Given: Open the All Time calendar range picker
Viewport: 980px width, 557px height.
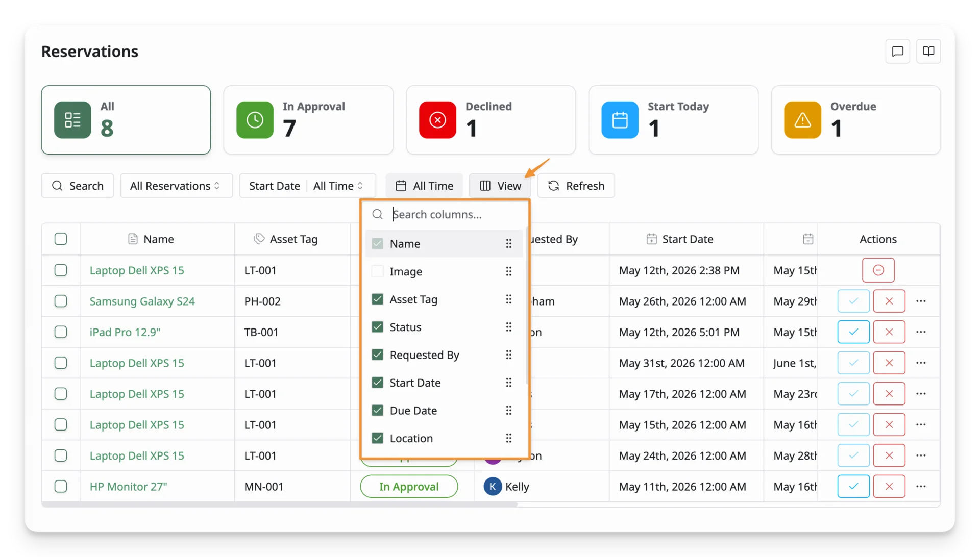Looking at the screenshot, I should (x=424, y=186).
